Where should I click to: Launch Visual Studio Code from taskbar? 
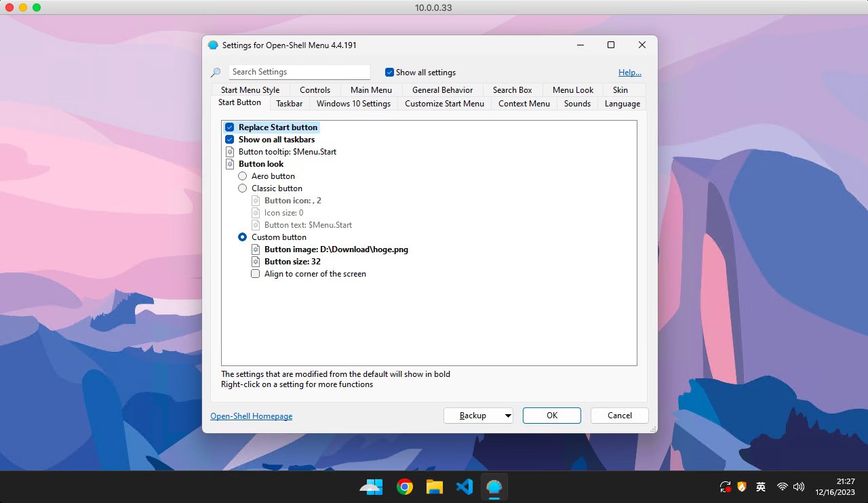(465, 487)
